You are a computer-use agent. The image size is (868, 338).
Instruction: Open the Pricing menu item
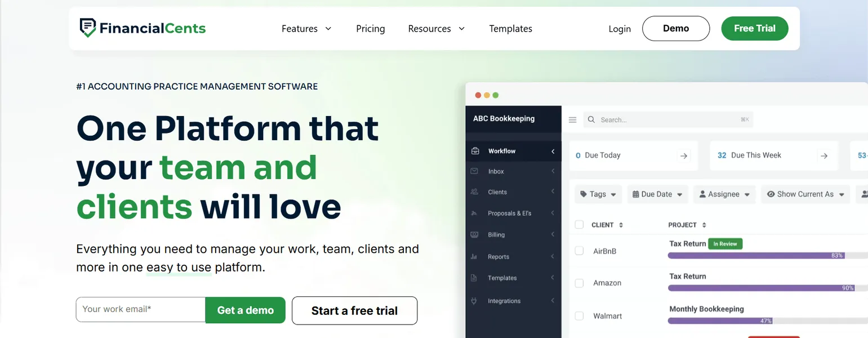[370, 28]
